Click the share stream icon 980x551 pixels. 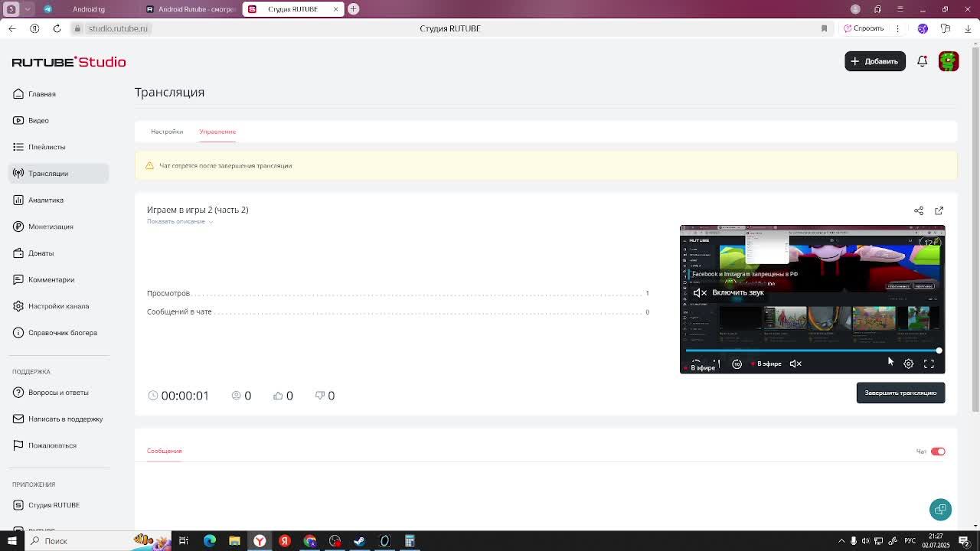pos(919,210)
